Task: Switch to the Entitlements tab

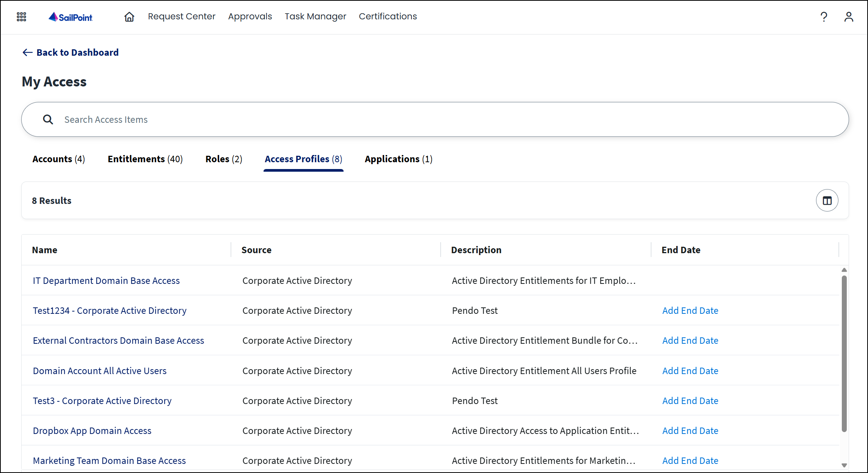Action: point(145,159)
